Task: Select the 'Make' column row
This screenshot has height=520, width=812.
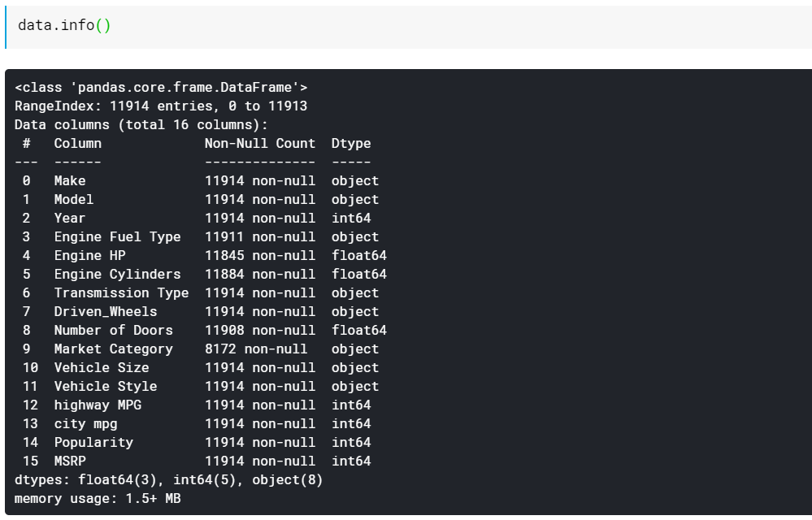Action: click(x=70, y=180)
